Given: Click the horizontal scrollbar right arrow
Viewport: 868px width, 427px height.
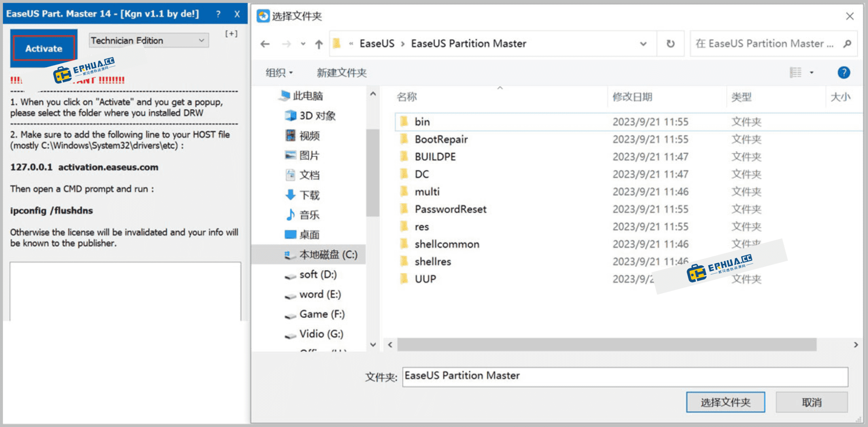Looking at the screenshot, I should pyautogui.click(x=856, y=345).
